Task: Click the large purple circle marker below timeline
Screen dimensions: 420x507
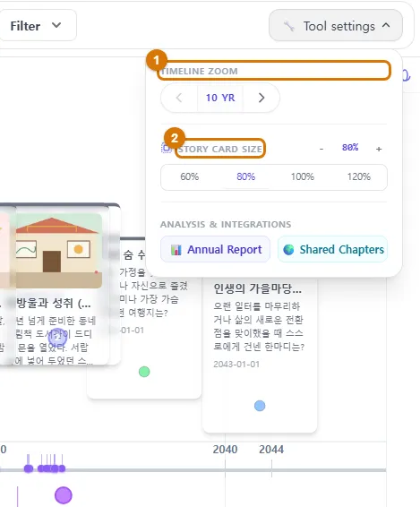Action: point(64,495)
